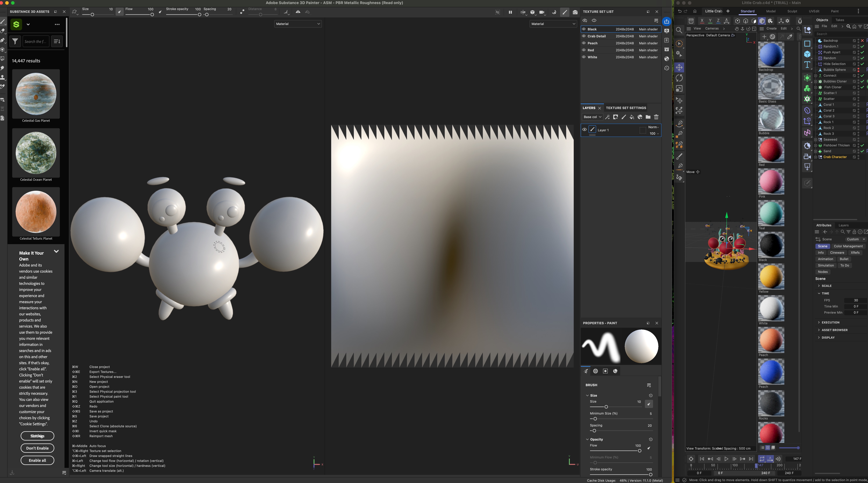Open the History clock icon in Painter's dock
Image resolution: width=868 pixels, height=483 pixels.
click(667, 68)
